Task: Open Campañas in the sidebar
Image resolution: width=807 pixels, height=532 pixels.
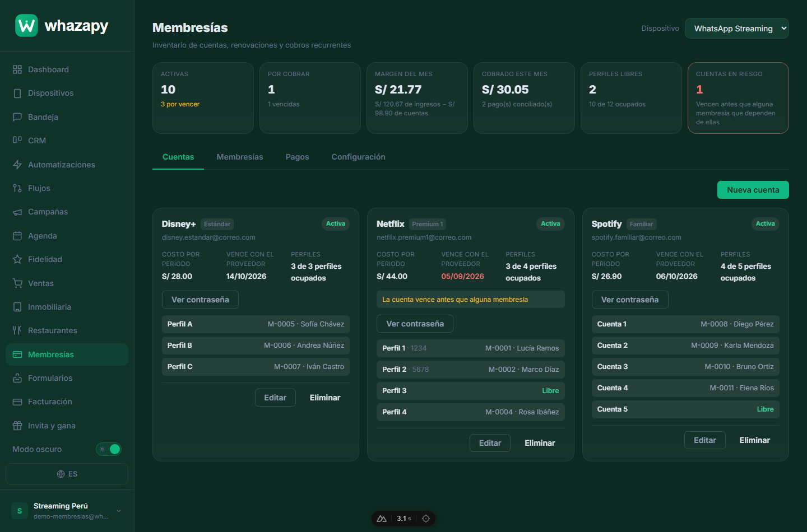Action: point(67,212)
